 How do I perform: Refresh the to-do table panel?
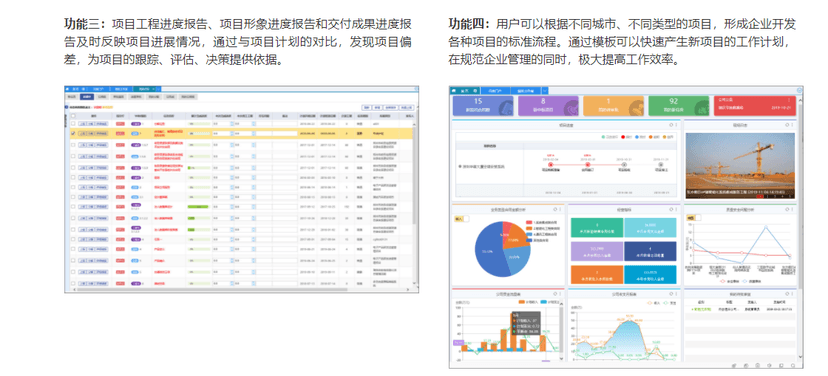coord(787,294)
